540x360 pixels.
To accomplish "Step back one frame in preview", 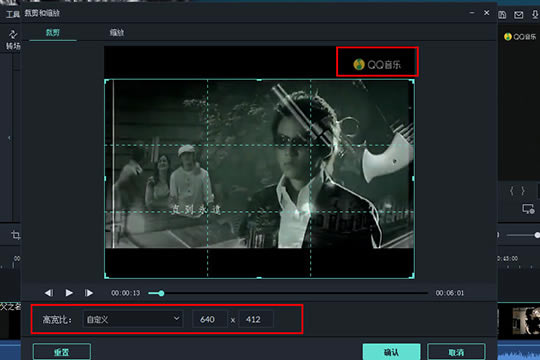I will coord(49,293).
